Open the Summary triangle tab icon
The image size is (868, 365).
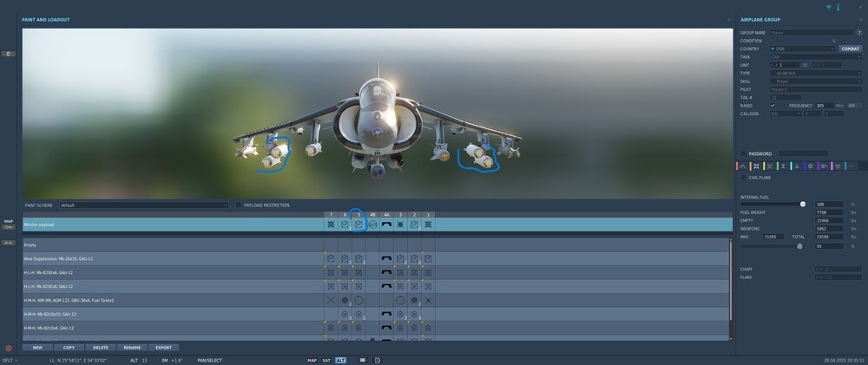tap(797, 166)
